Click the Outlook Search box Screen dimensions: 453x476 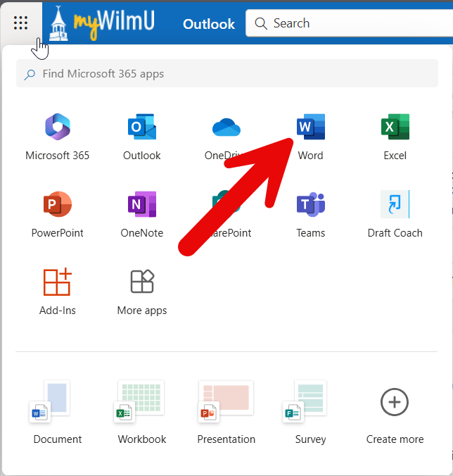coord(350,23)
